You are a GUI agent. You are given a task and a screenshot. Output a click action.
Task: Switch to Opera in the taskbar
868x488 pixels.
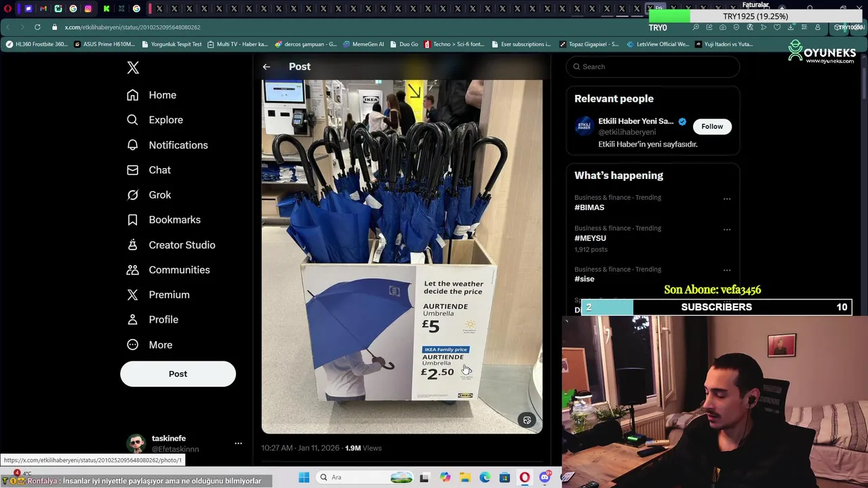point(525,478)
